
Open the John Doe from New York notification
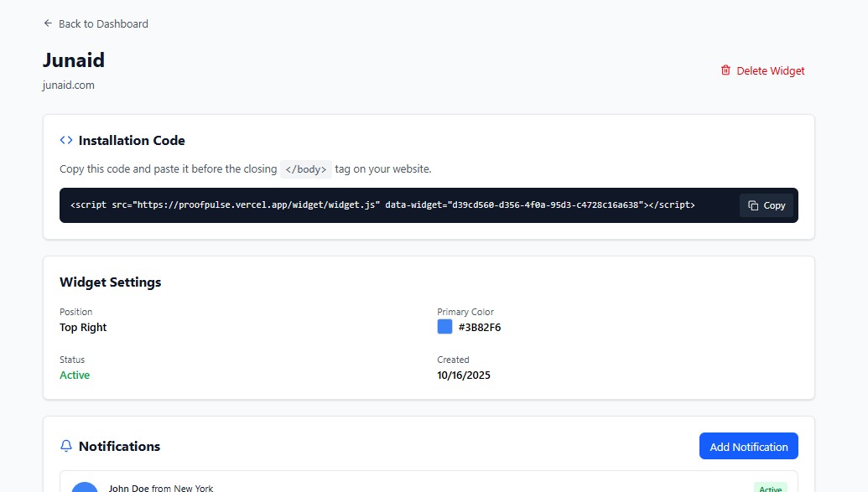click(429, 481)
